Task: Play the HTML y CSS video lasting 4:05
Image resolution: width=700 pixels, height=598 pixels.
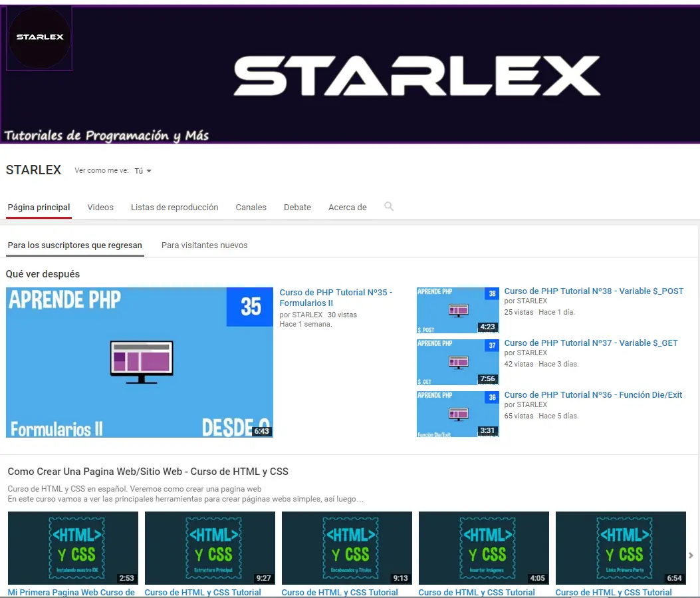Action: pos(483,548)
